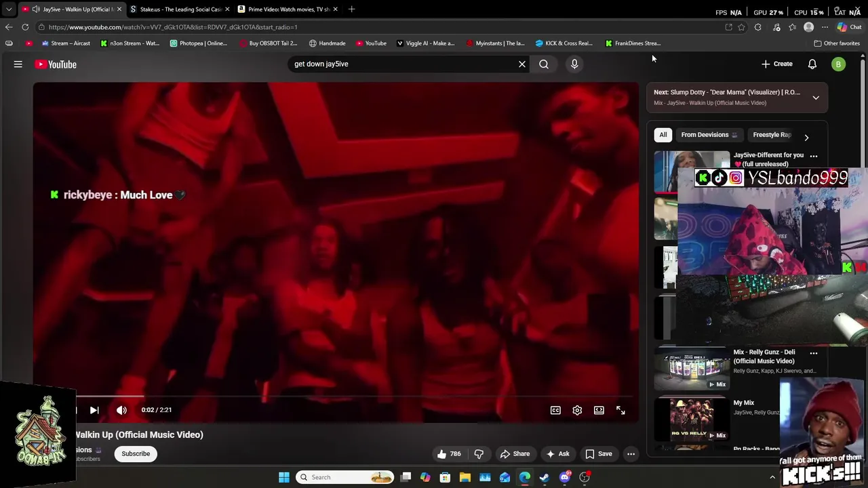Open the Handmade bookmark
868x488 pixels.
coord(327,43)
